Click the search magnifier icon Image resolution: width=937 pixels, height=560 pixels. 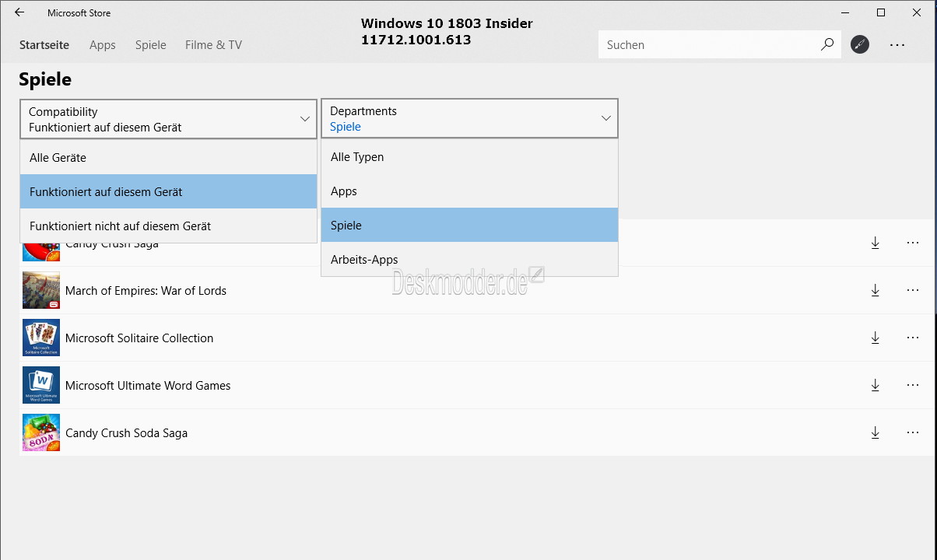[827, 44]
